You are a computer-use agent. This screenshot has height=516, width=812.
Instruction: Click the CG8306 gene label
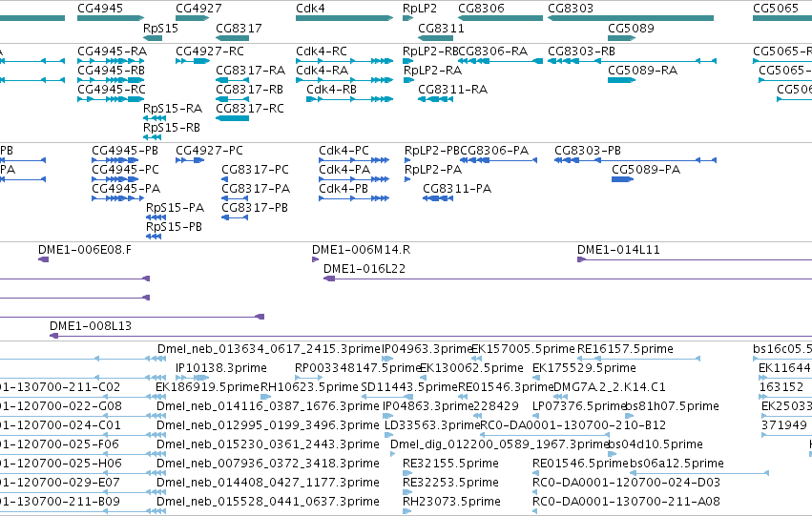481,9
